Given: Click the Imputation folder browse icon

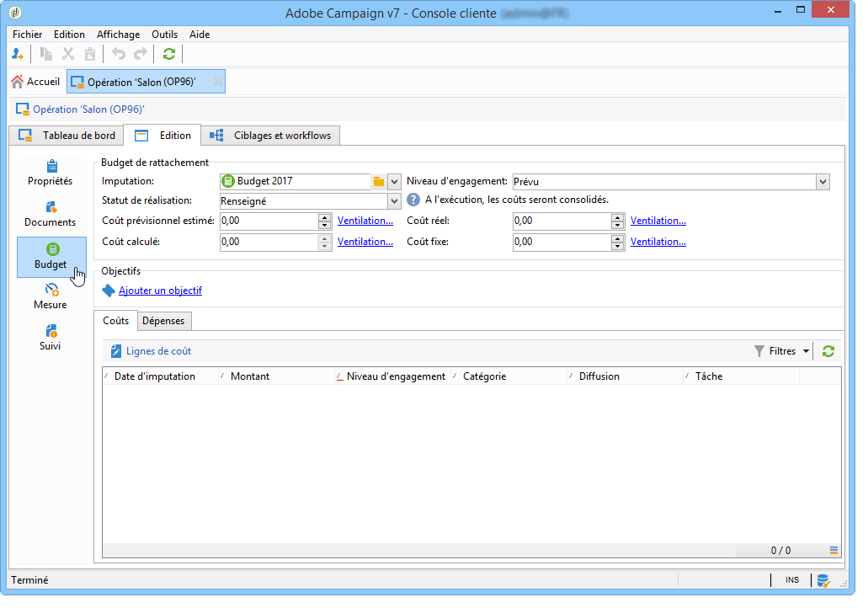Looking at the screenshot, I should point(379,181).
